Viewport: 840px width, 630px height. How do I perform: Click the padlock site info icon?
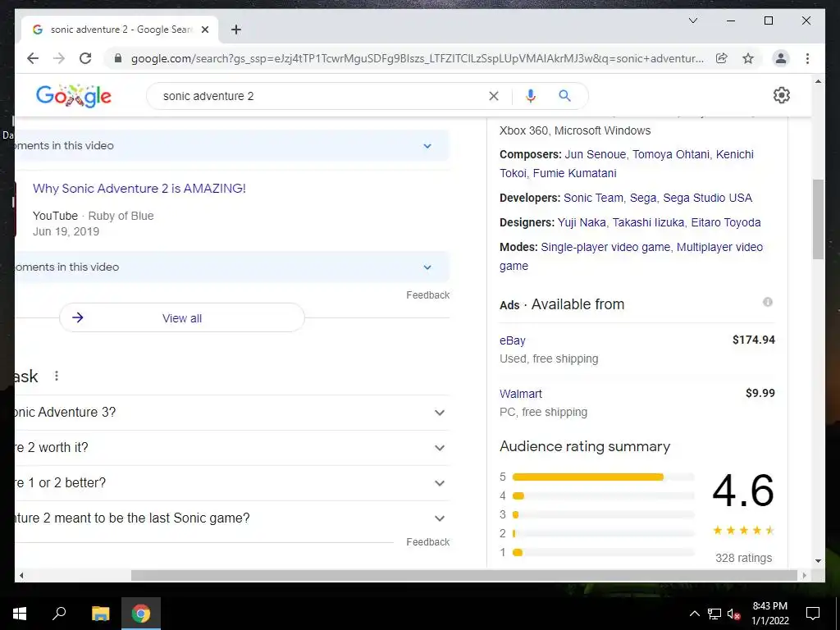pyautogui.click(x=118, y=58)
